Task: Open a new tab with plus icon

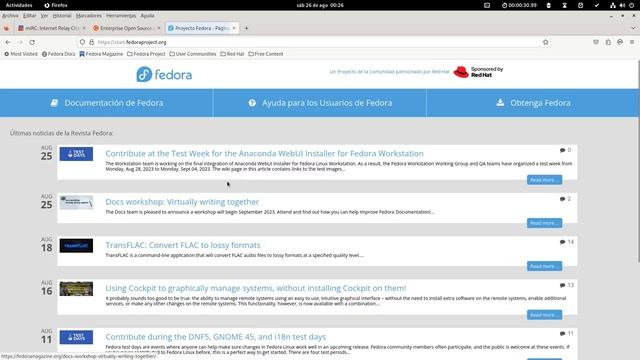Action: 246,28
